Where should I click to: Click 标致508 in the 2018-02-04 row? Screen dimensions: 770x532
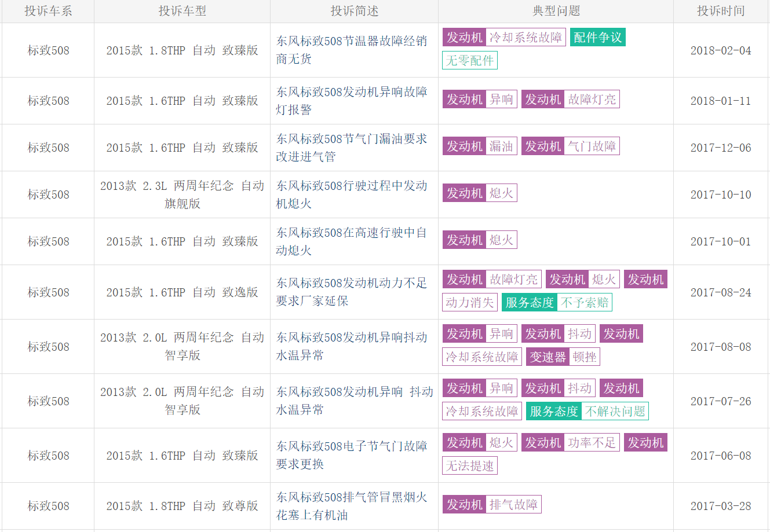(x=48, y=50)
